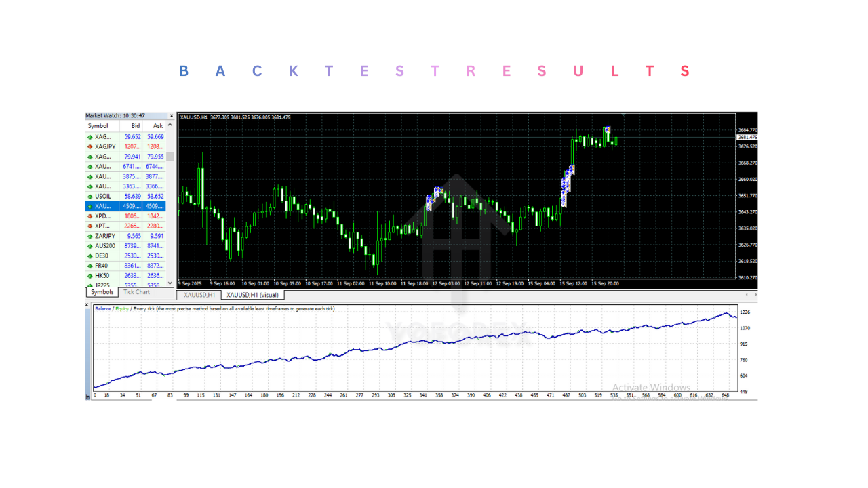Click the current price label 3681.475

point(748,136)
